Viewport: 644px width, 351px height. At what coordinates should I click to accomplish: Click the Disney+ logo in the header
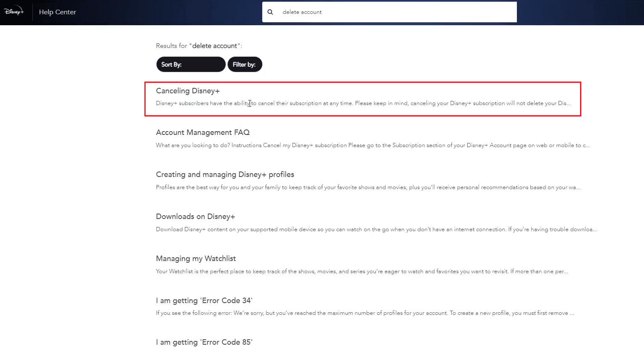point(14,12)
